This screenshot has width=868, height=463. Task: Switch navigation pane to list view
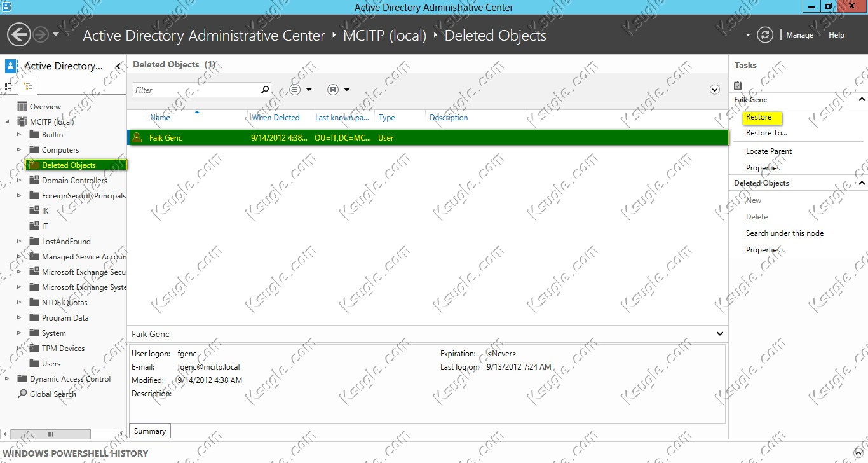coord(9,86)
